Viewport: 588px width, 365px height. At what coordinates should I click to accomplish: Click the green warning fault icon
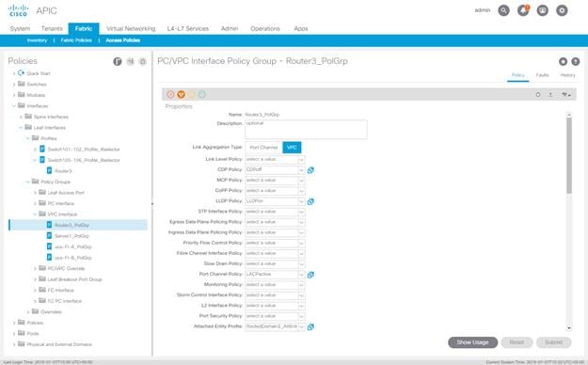pyautogui.click(x=201, y=94)
